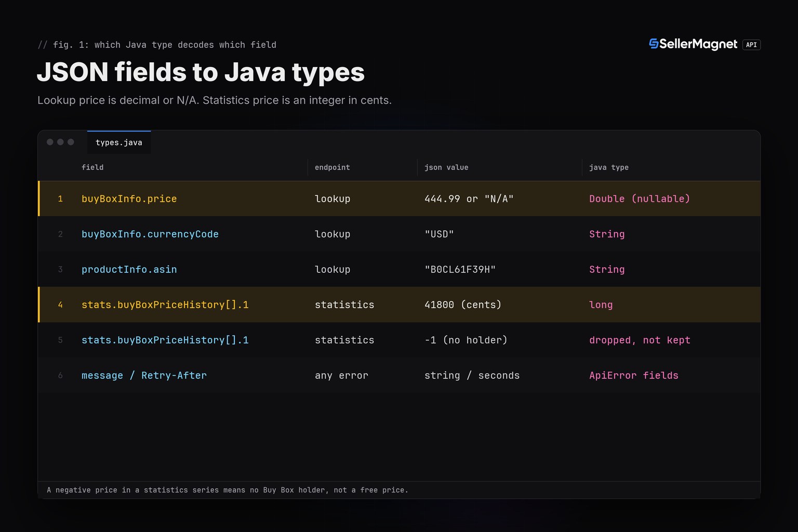Select stats.buyBoxPriceHistory[].1 in row 4
798x532 pixels.
pyautogui.click(x=165, y=304)
